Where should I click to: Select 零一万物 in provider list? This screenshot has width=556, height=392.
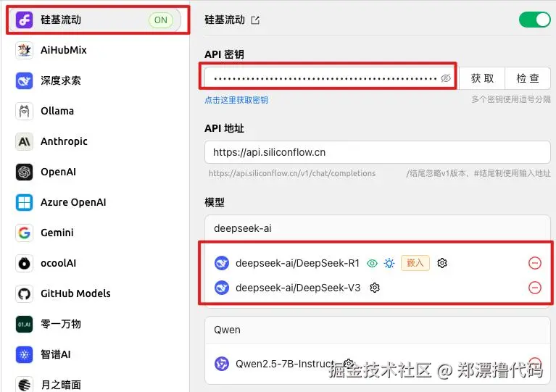pyautogui.click(x=95, y=324)
